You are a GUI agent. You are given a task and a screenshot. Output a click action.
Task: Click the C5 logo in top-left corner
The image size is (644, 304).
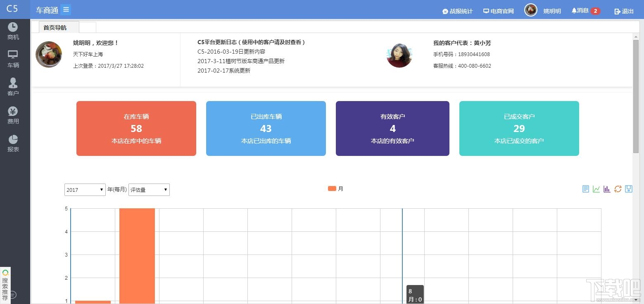(12, 9)
